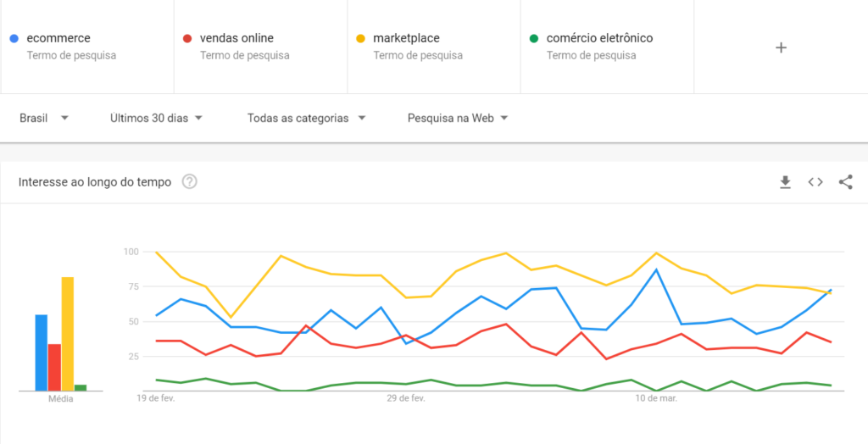Screen dimensions: 868x444
Task: Open help for Interesse ao longo do tempo
Action: pos(189,181)
